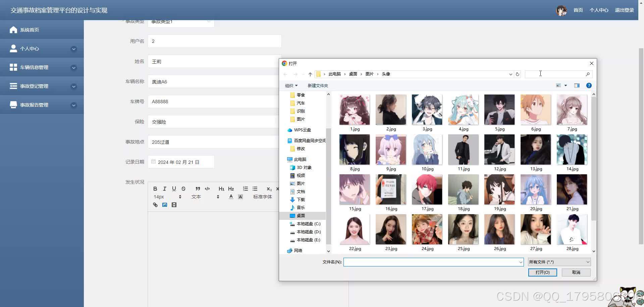Select thumbnail 11.jpg

click(463, 153)
